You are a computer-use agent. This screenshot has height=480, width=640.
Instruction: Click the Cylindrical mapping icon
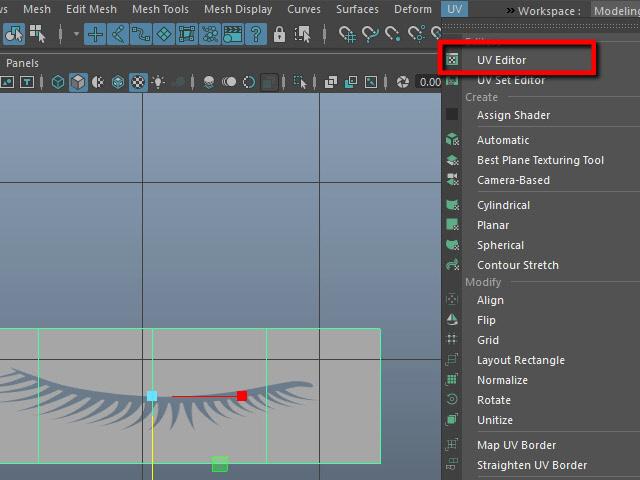(x=453, y=205)
